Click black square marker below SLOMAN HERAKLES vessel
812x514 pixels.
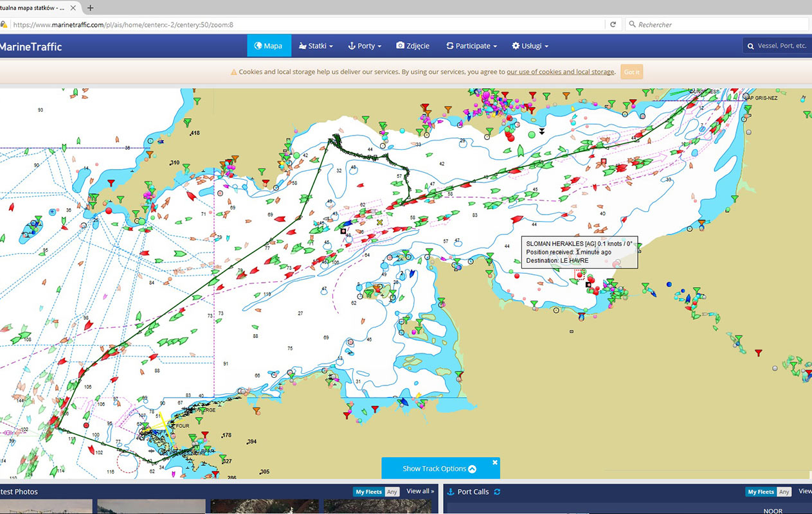(x=588, y=284)
